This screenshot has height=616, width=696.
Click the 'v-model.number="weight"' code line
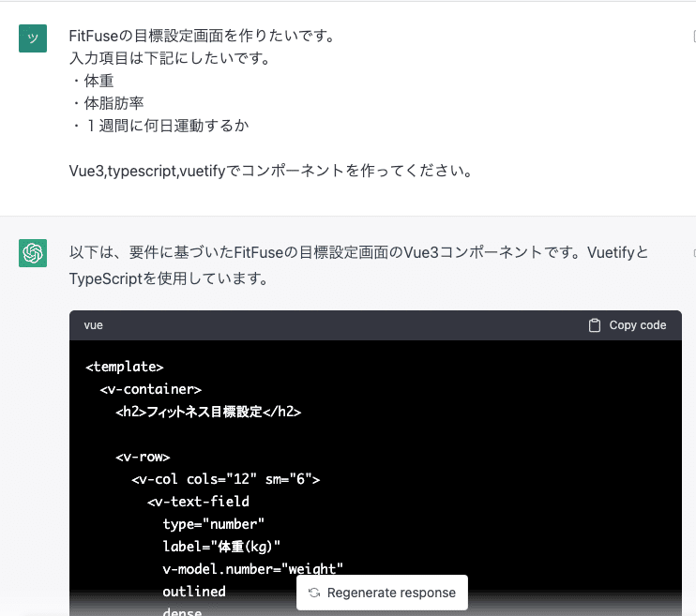(x=253, y=569)
